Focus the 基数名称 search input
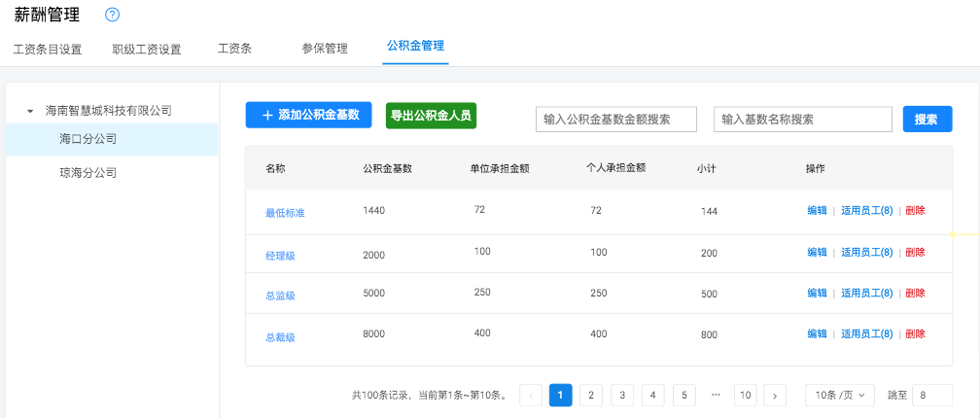 pos(802,120)
